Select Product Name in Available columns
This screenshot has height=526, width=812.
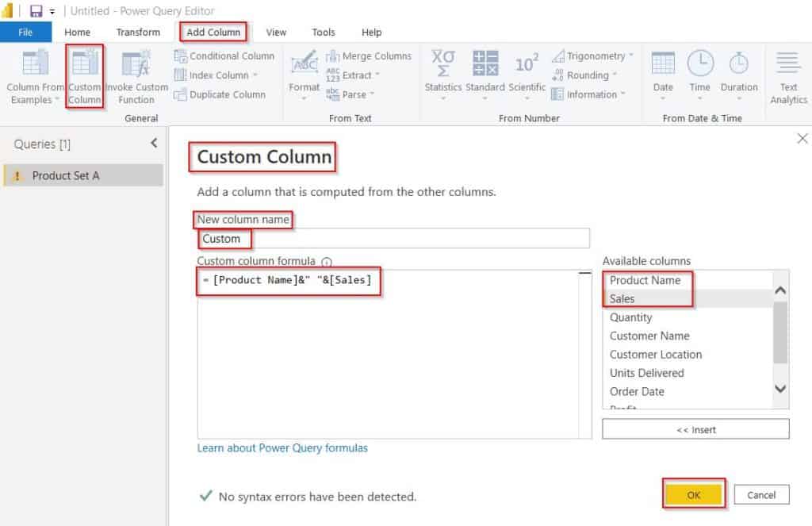(688, 280)
